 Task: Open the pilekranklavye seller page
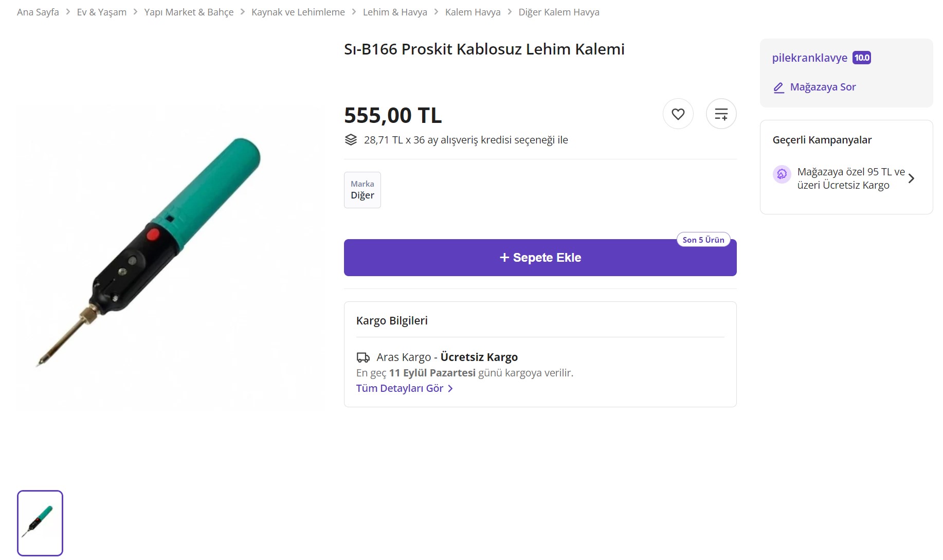809,58
